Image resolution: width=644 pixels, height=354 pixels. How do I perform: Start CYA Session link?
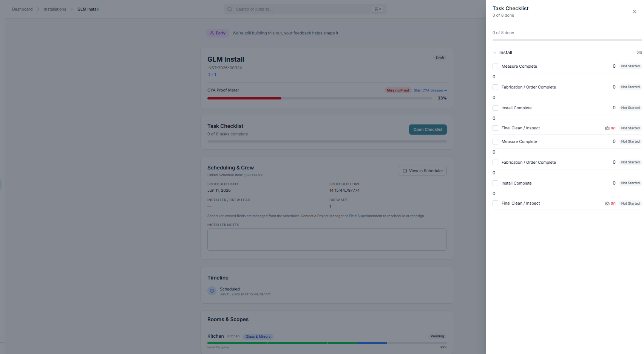(x=430, y=90)
